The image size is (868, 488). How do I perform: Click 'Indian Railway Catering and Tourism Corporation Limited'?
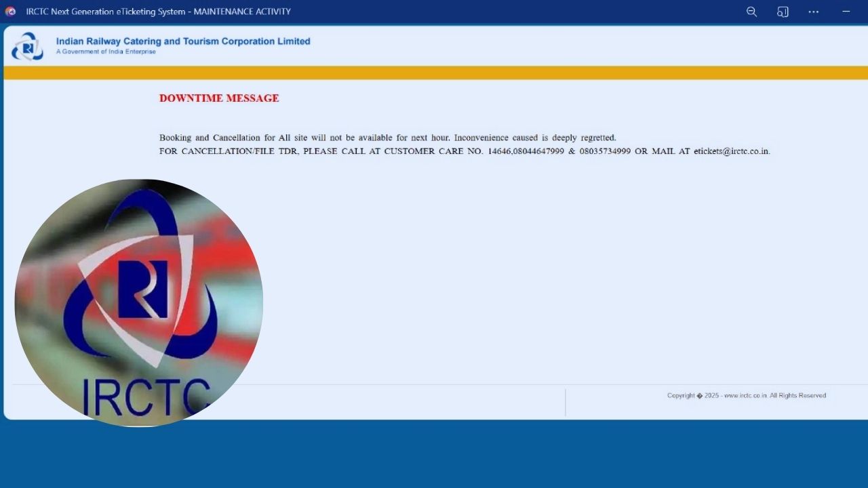183,41
